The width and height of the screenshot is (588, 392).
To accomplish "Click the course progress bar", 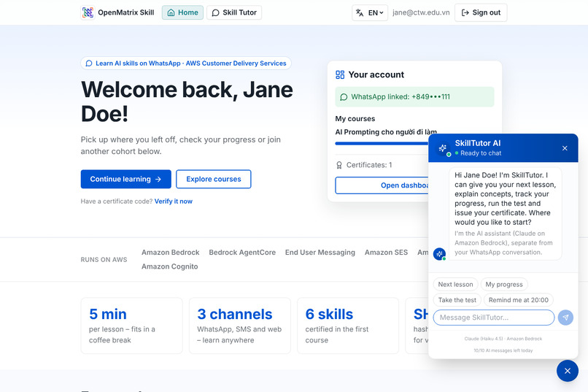I will [382, 143].
